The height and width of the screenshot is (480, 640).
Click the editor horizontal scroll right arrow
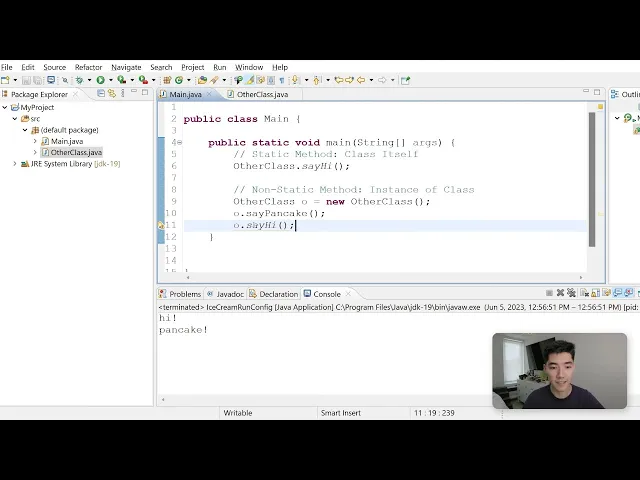[x=581, y=278]
